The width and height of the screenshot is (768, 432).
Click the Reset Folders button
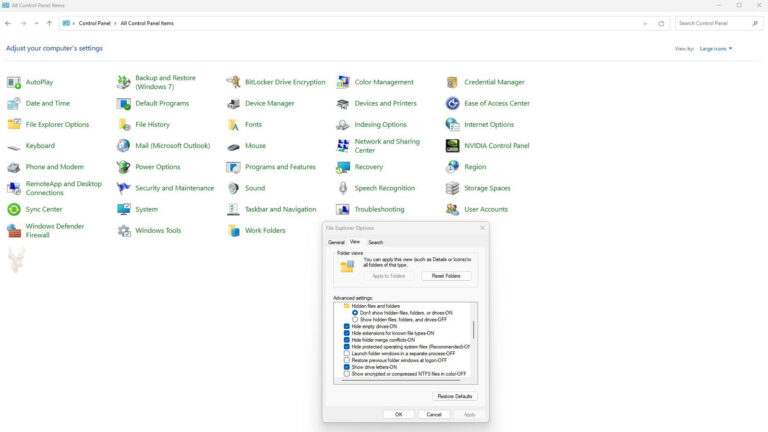(446, 276)
